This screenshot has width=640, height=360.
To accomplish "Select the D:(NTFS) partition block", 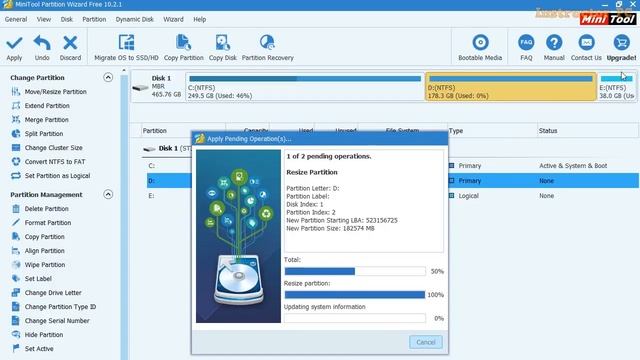I will (x=511, y=87).
